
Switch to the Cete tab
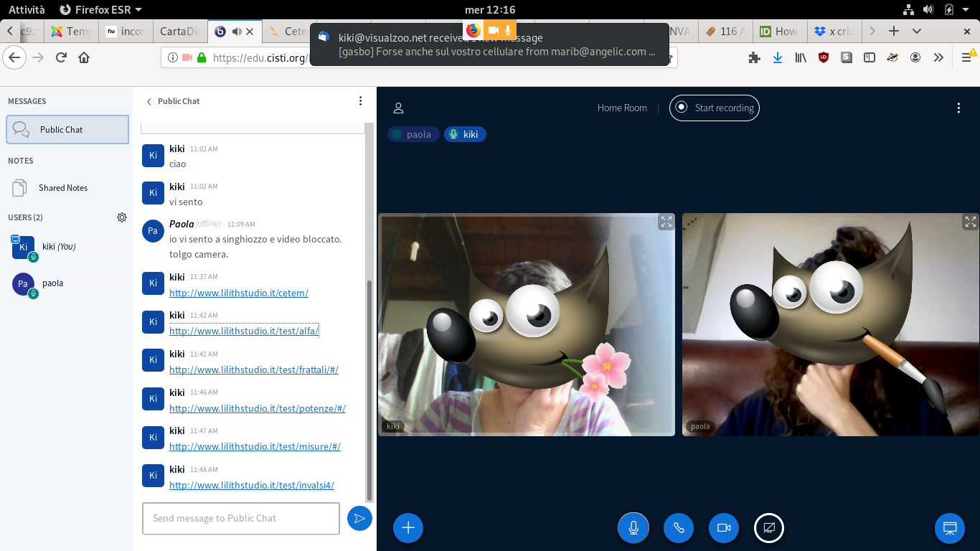(x=288, y=32)
